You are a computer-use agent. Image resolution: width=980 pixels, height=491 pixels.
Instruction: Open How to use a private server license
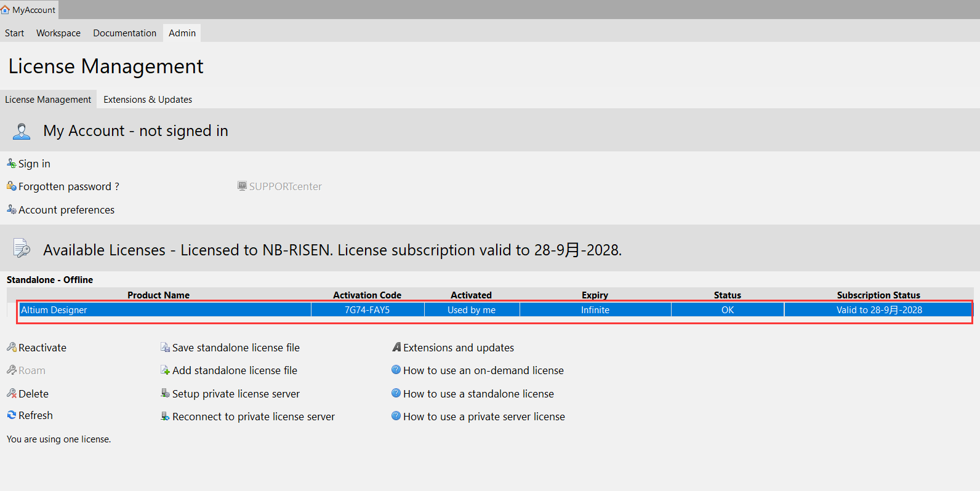[484, 417]
